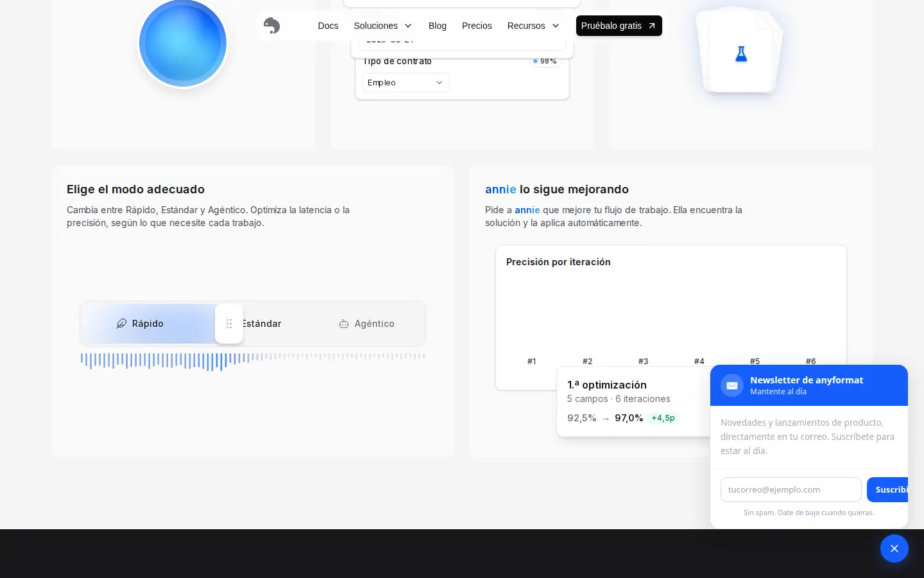
Task: Click the waveform bar under the modes
Action: point(253,360)
